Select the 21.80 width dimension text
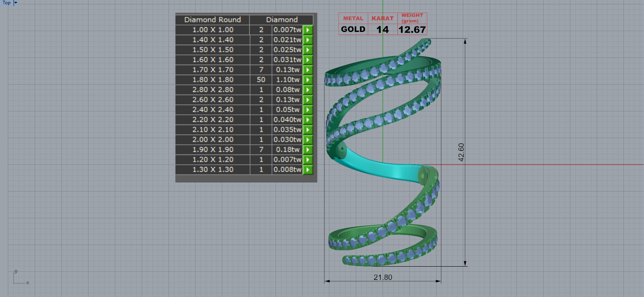This screenshot has height=297, width=644. (383, 277)
